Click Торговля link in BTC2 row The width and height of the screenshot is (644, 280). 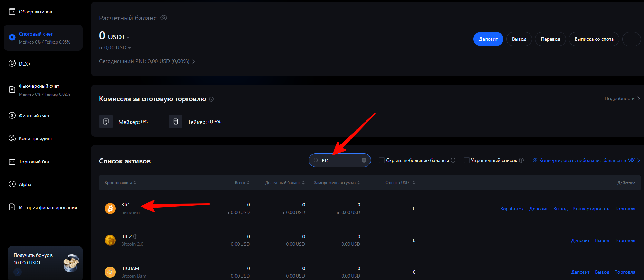(625, 240)
